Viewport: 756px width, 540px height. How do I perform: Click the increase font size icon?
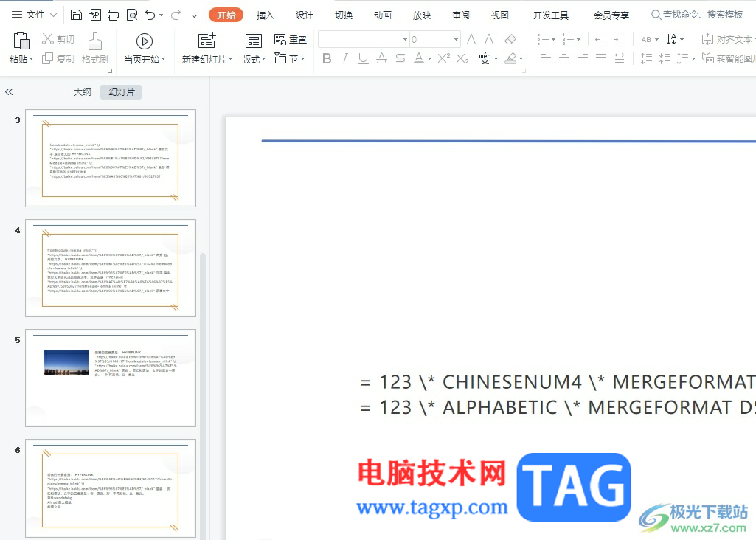point(473,39)
